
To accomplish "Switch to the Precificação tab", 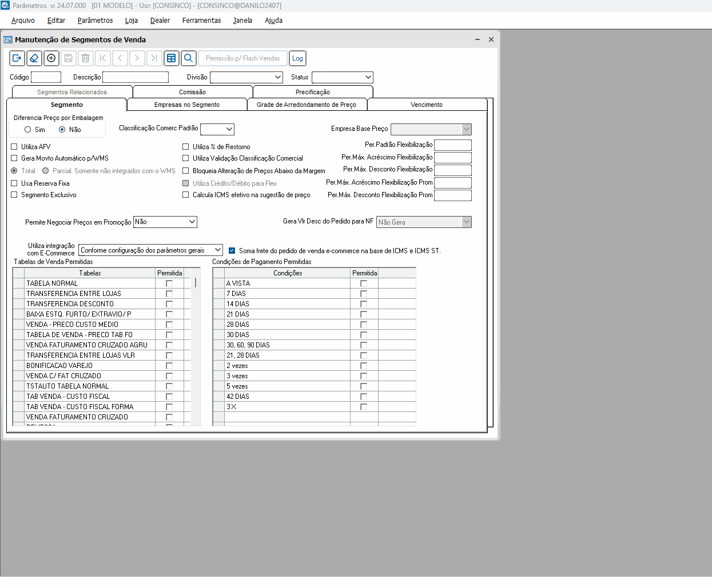I will [313, 92].
